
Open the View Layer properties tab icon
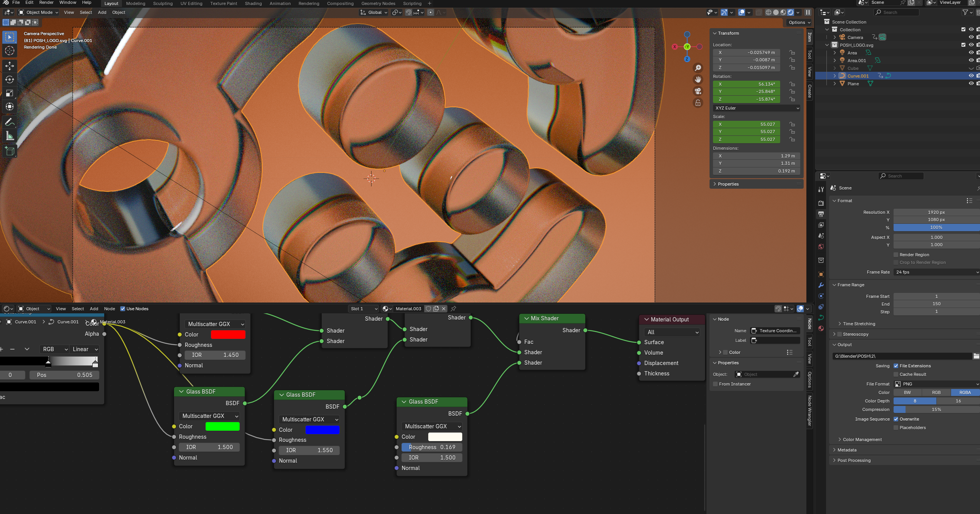tap(821, 225)
